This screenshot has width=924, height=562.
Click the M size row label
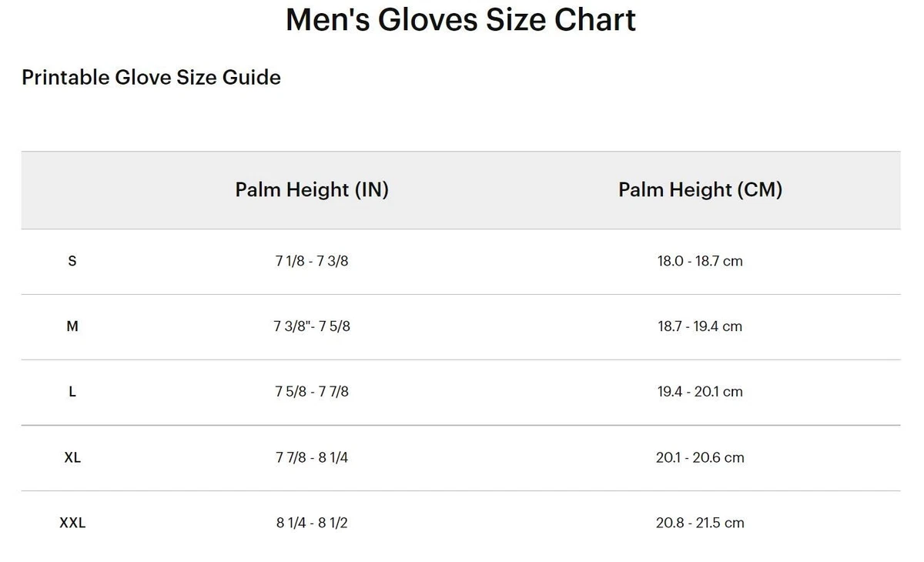(72, 326)
